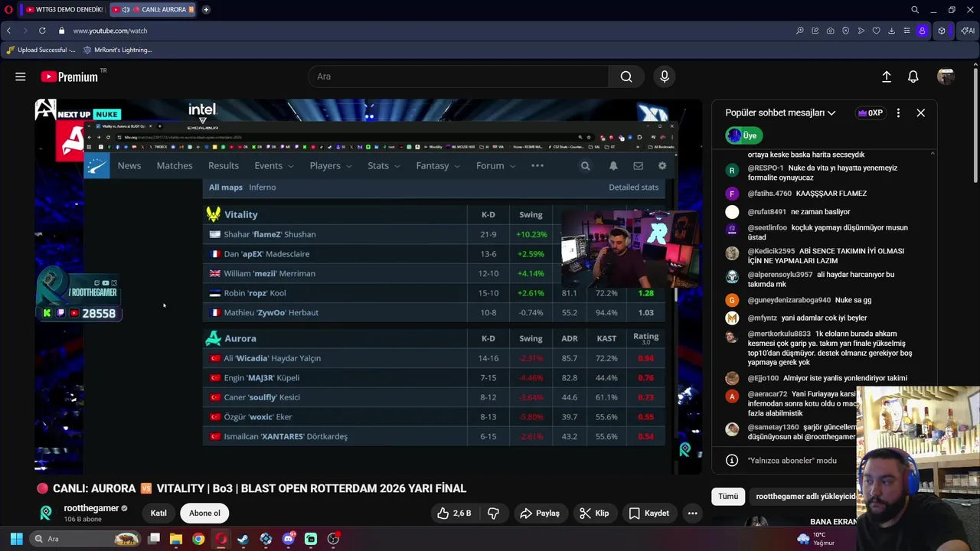Click @mertkorkulu8833 chat message
The height and width of the screenshot is (551, 980).
tap(819, 348)
